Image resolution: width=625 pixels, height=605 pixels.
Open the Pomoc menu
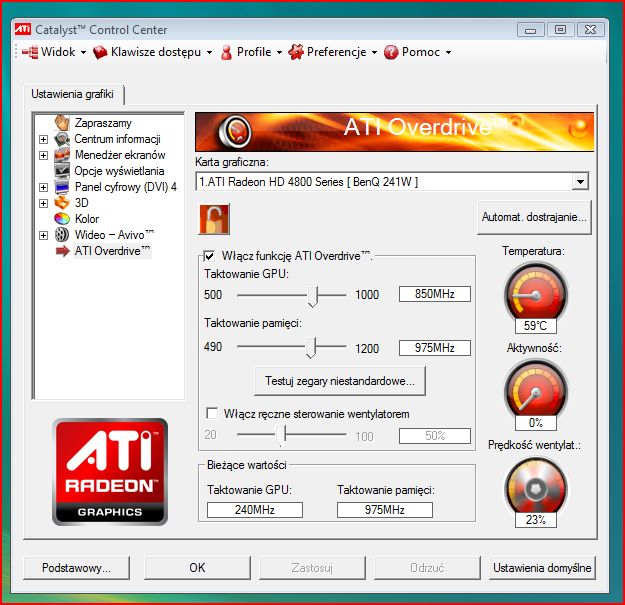click(417, 52)
